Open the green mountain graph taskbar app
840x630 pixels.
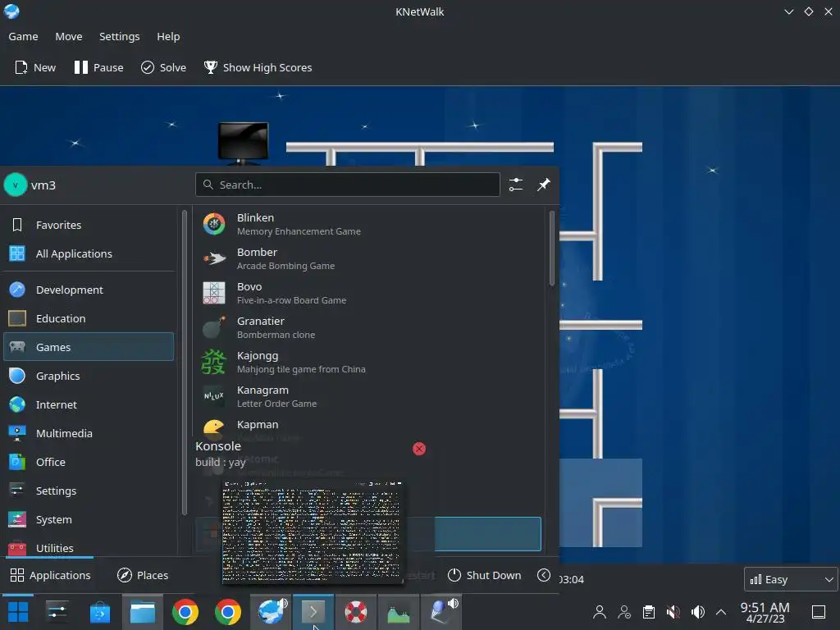(x=399, y=612)
